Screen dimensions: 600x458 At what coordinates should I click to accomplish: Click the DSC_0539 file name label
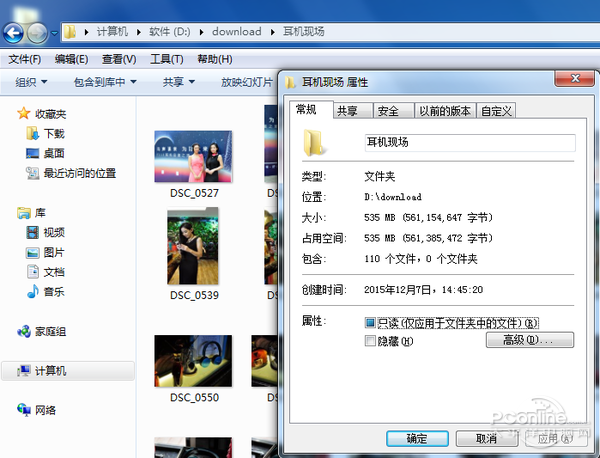pos(194,295)
